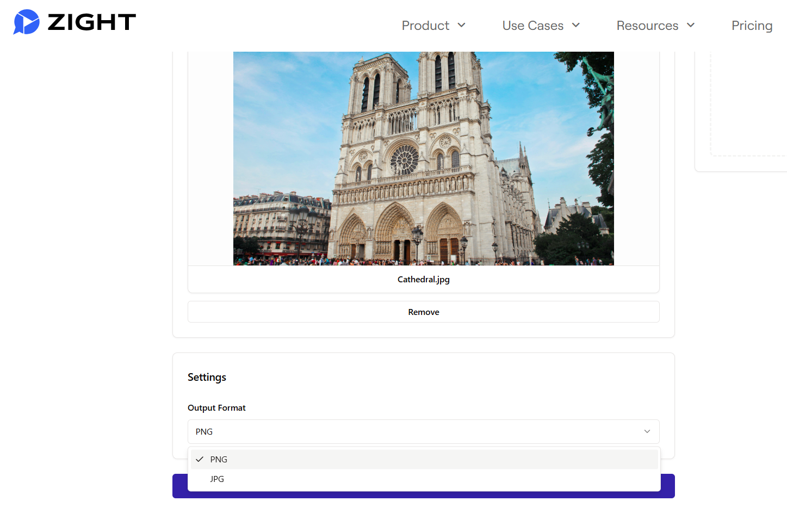Click chevron beside Product
This screenshot has width=787, height=532.
(x=461, y=25)
